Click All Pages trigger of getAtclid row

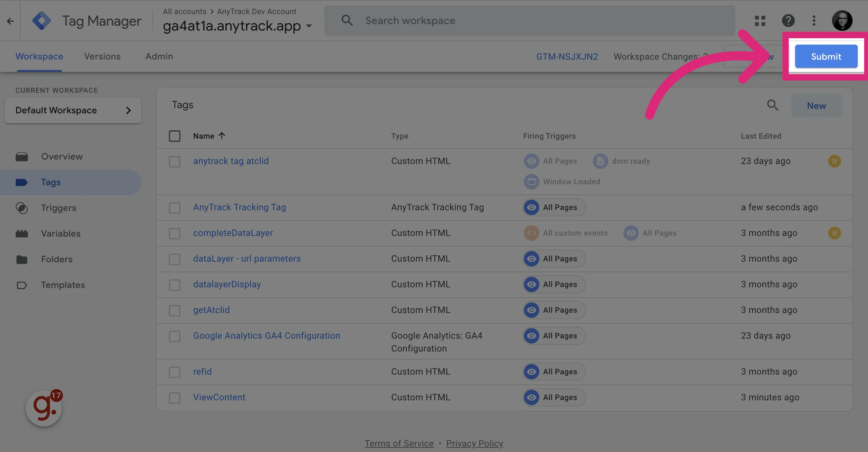click(554, 310)
